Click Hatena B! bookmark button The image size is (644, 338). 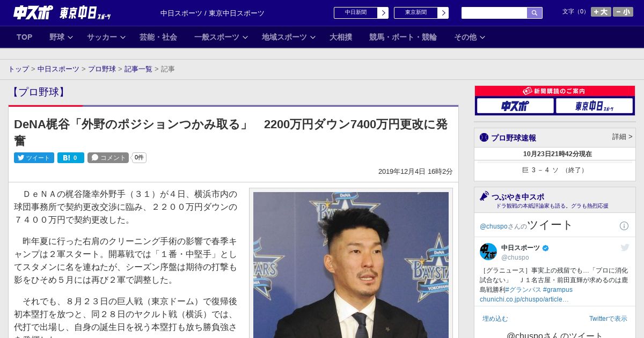(x=71, y=158)
